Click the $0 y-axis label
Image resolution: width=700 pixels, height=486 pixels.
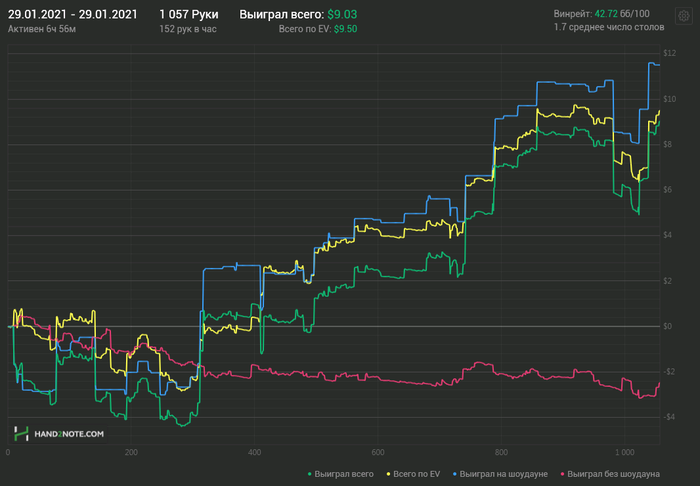(667, 326)
